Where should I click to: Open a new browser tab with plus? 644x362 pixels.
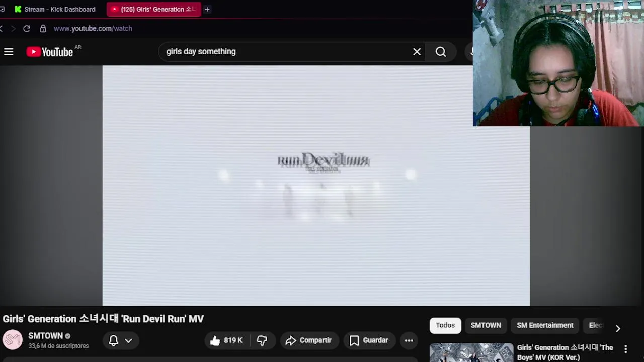(207, 9)
